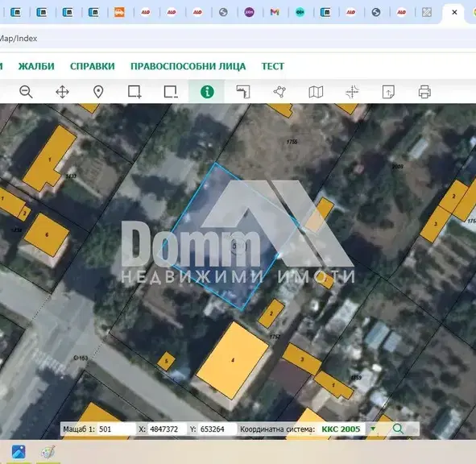Click the Y coordinate field 653264
Image resolution: width=476 pixels, height=464 pixels.
[x=217, y=429]
